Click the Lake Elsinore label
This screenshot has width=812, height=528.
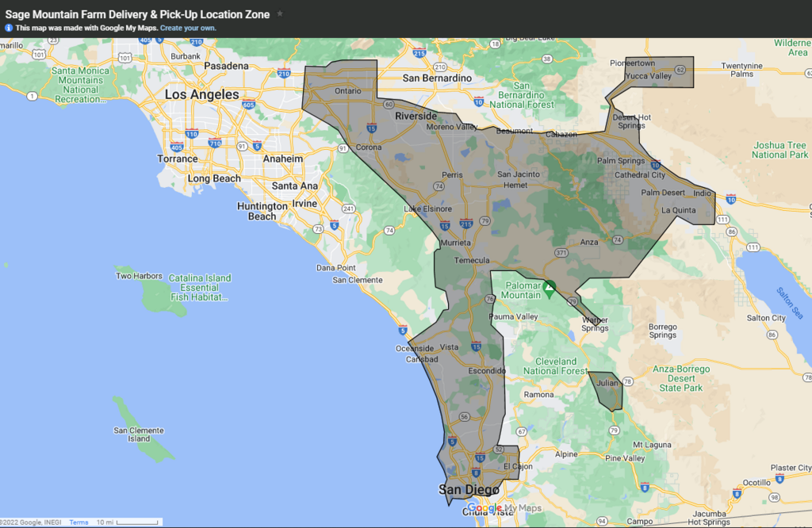click(427, 209)
